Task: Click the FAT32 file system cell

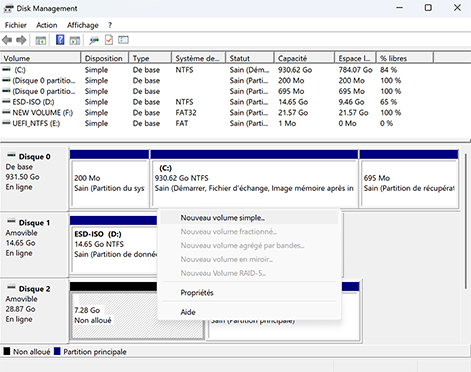Action: point(186,112)
